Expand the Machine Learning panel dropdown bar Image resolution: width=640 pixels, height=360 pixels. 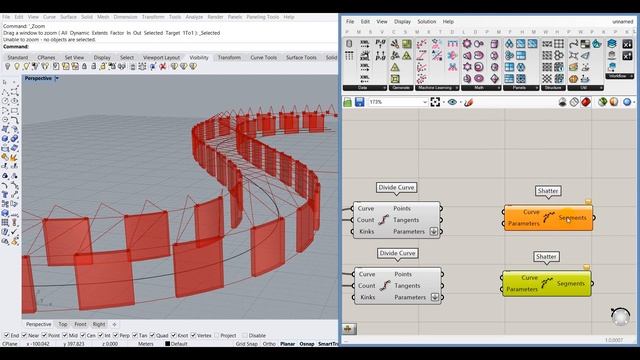coord(437,88)
